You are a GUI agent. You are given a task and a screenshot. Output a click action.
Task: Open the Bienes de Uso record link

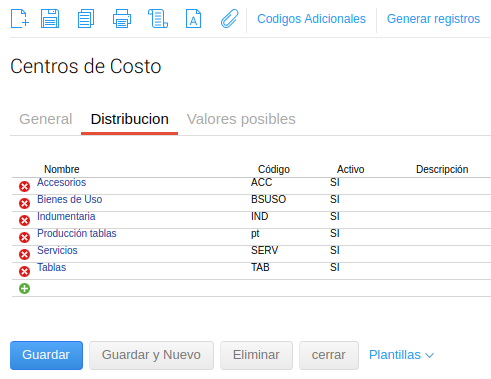click(70, 199)
